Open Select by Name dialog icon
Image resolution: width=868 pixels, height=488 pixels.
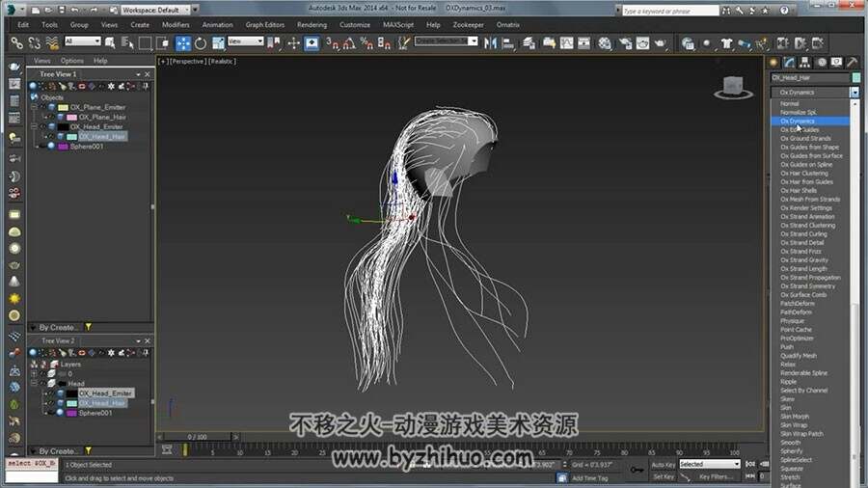point(127,43)
